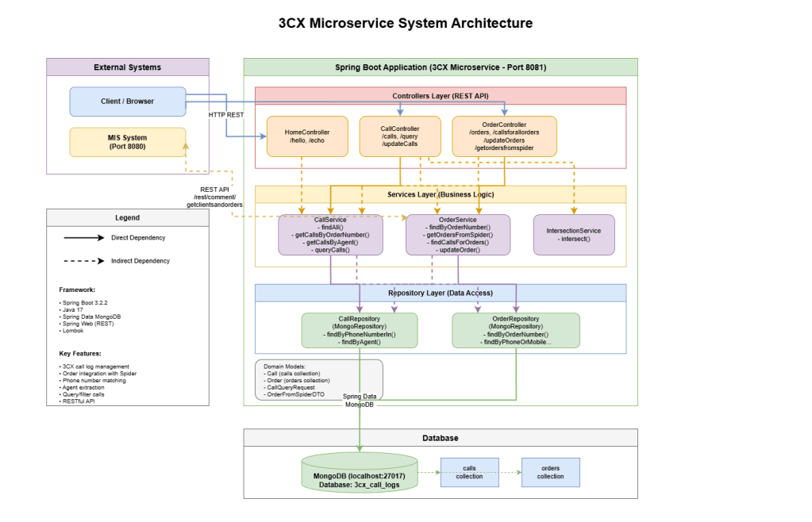This screenshot has height=522, width=812.
Task: Select the Legend header bar
Action: pos(127,217)
